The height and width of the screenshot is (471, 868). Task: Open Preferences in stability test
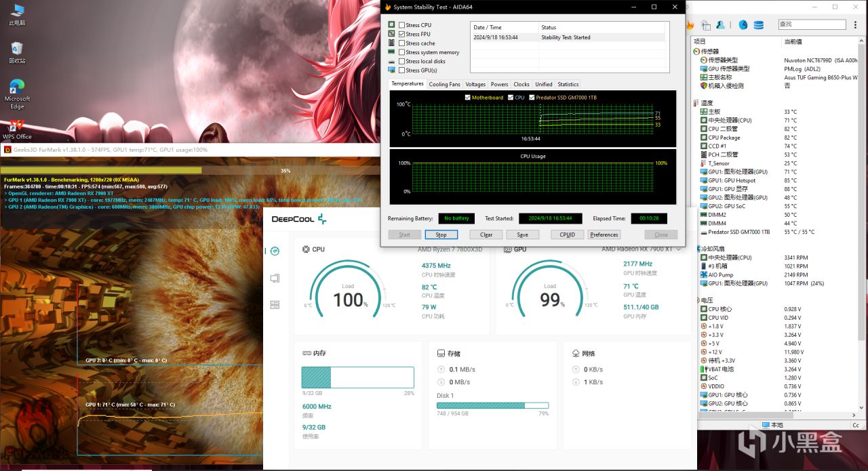604,234
